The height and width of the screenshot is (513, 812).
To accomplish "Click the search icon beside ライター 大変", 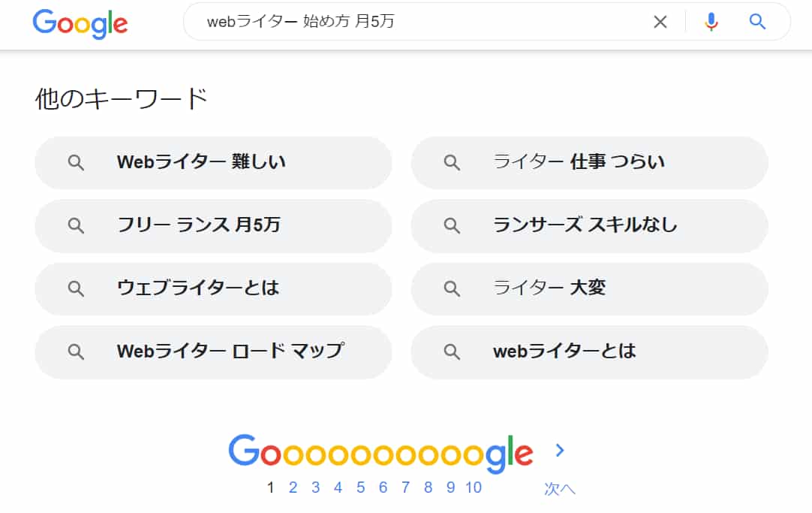I will tap(452, 288).
